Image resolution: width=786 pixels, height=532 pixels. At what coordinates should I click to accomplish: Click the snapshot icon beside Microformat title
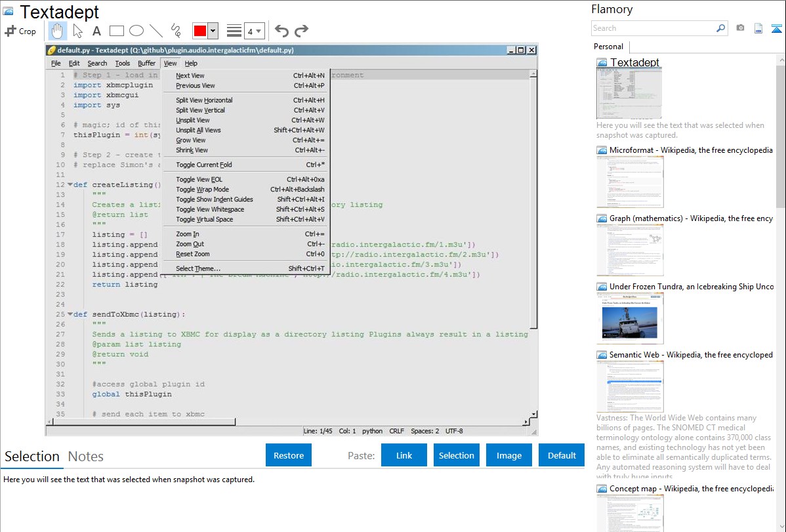602,150
